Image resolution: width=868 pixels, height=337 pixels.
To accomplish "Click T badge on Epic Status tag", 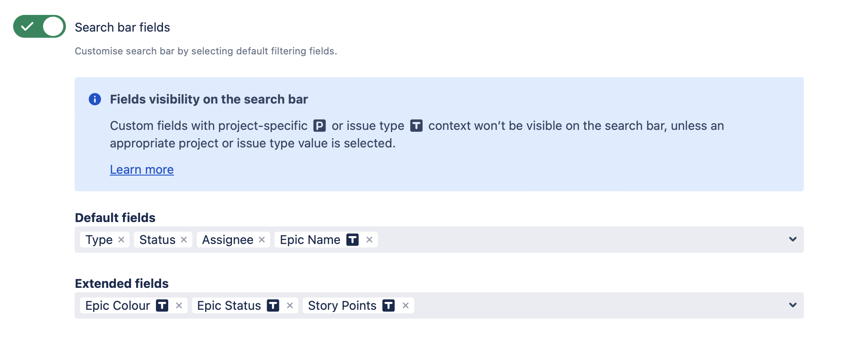I will click(273, 305).
